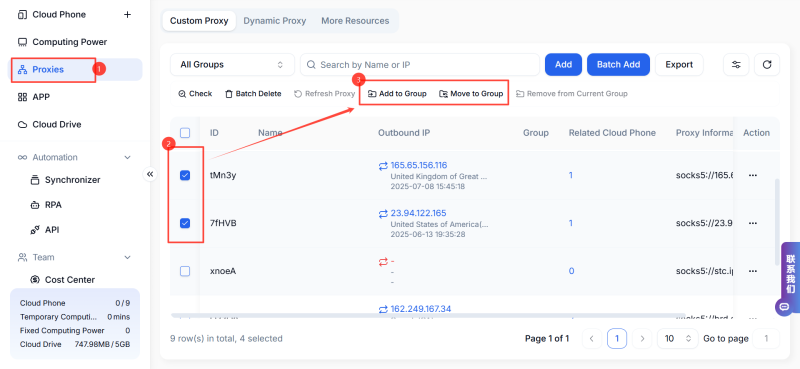Click Move to Group
Viewport: 800px width, 369px height.
tap(471, 94)
